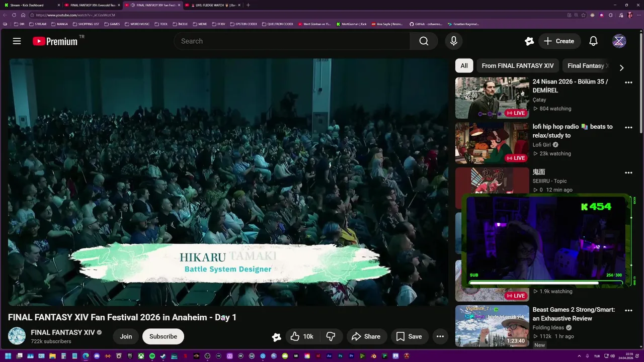Click the video title text
The image size is (644, 362).
coord(122,317)
